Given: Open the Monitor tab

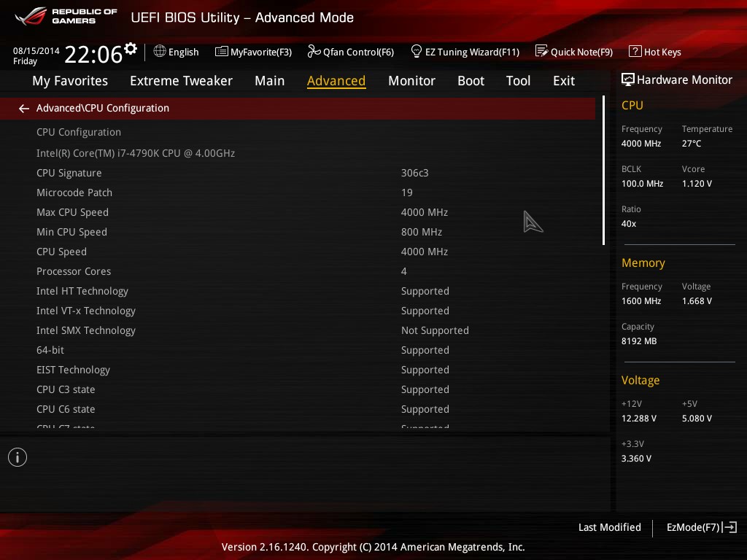Looking at the screenshot, I should pyautogui.click(x=411, y=81).
